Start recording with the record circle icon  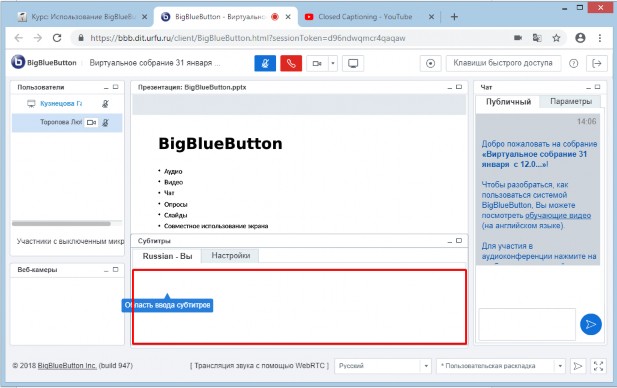coord(430,63)
